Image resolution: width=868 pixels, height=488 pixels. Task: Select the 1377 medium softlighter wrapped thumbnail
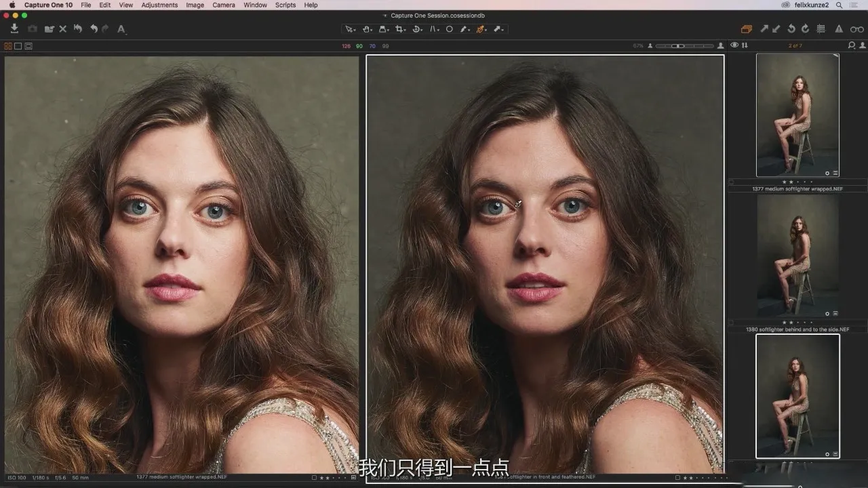click(797, 115)
